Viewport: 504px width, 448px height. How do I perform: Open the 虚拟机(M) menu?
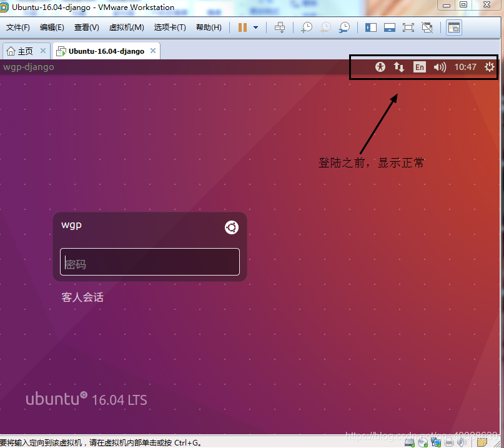126,27
